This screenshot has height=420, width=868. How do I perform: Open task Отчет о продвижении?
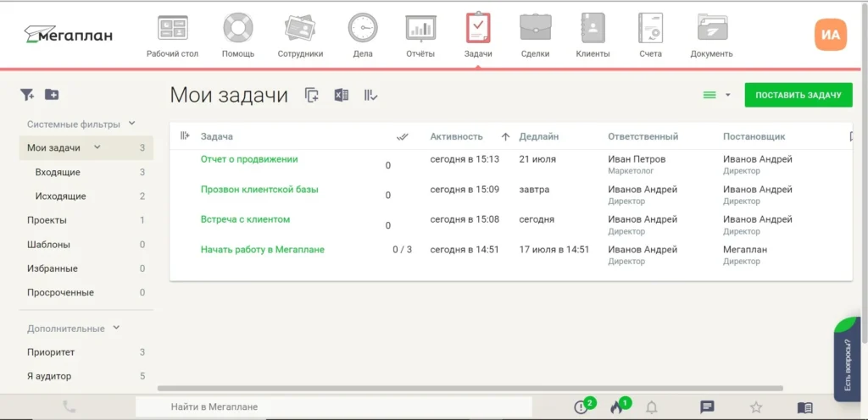pos(249,159)
